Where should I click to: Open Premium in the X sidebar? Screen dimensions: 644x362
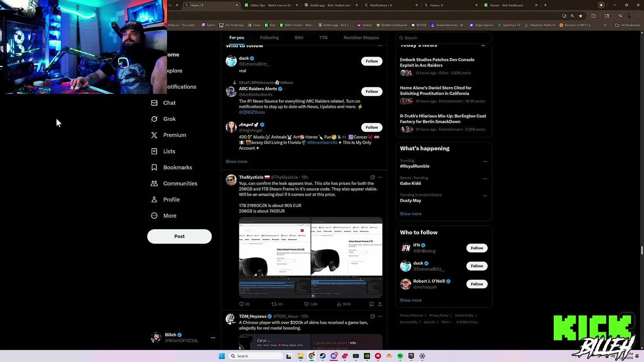(169, 135)
